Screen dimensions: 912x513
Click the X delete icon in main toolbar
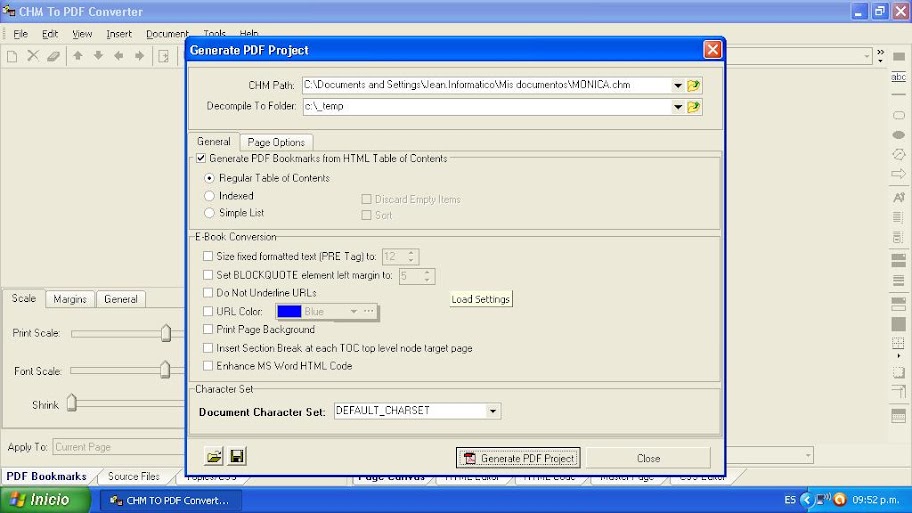(33, 56)
